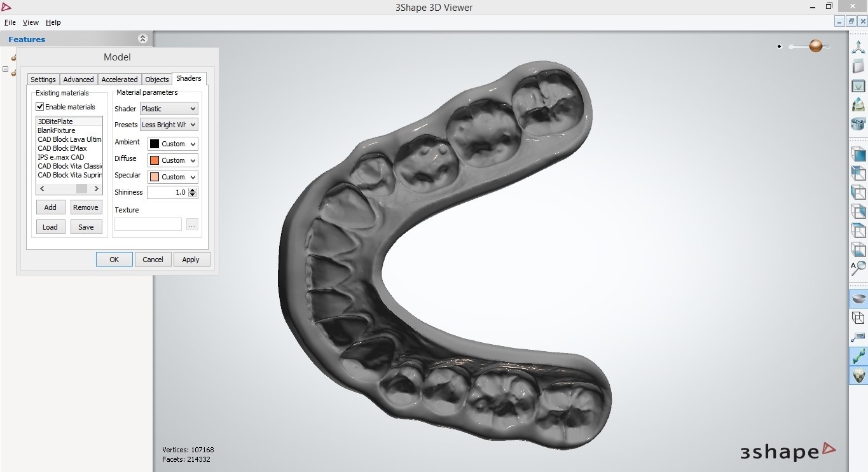Click the topmost view cube icon

pyautogui.click(x=858, y=154)
